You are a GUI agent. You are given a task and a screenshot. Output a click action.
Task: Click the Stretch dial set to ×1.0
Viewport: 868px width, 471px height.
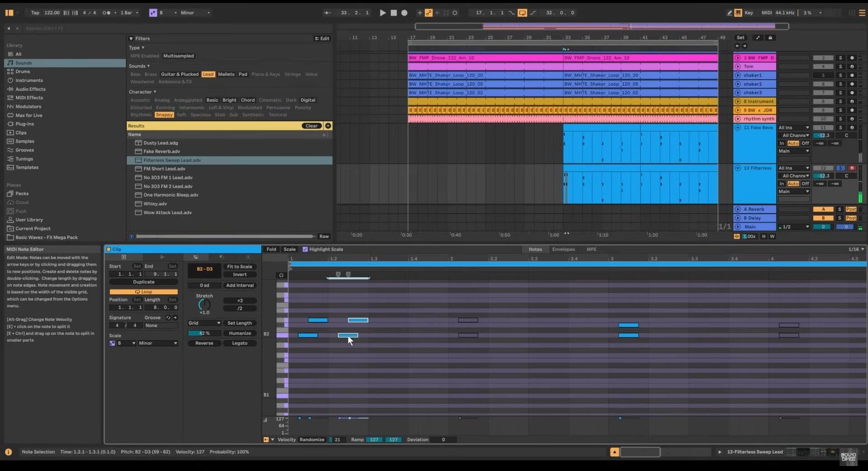tap(204, 304)
